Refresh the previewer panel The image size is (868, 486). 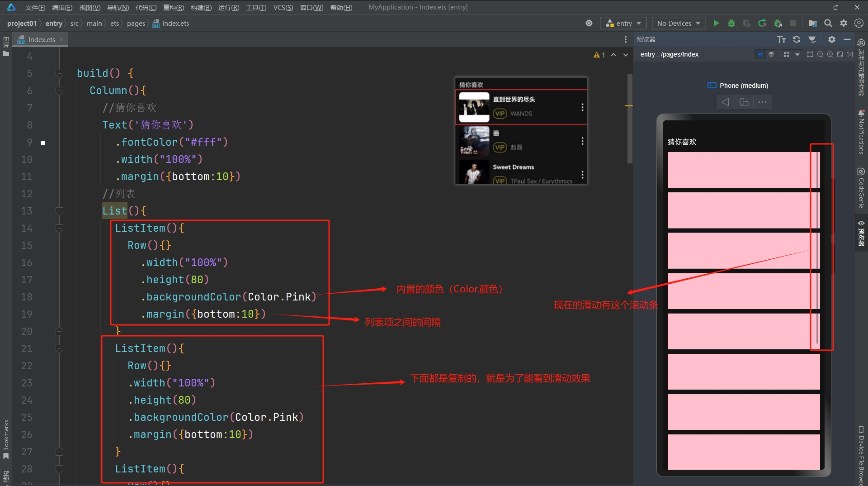[x=797, y=39]
